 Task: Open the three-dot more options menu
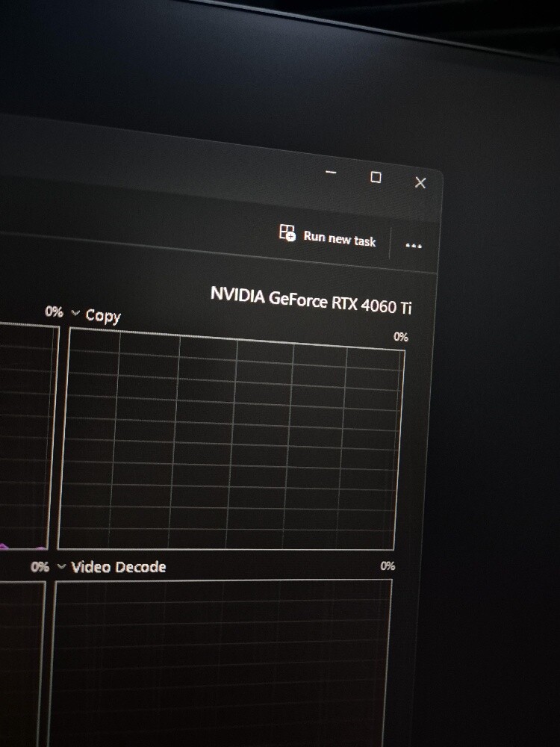(414, 246)
